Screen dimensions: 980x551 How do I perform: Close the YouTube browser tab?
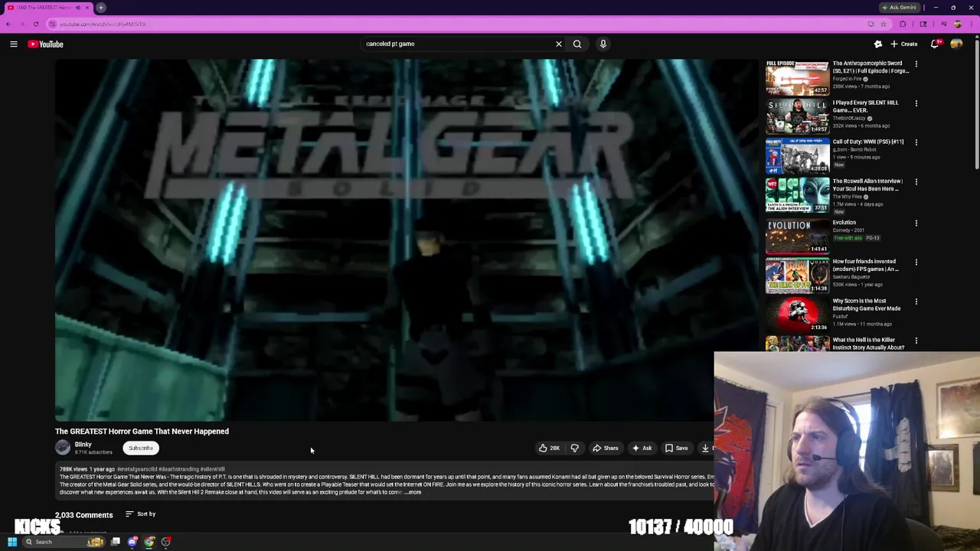pyautogui.click(x=87, y=8)
